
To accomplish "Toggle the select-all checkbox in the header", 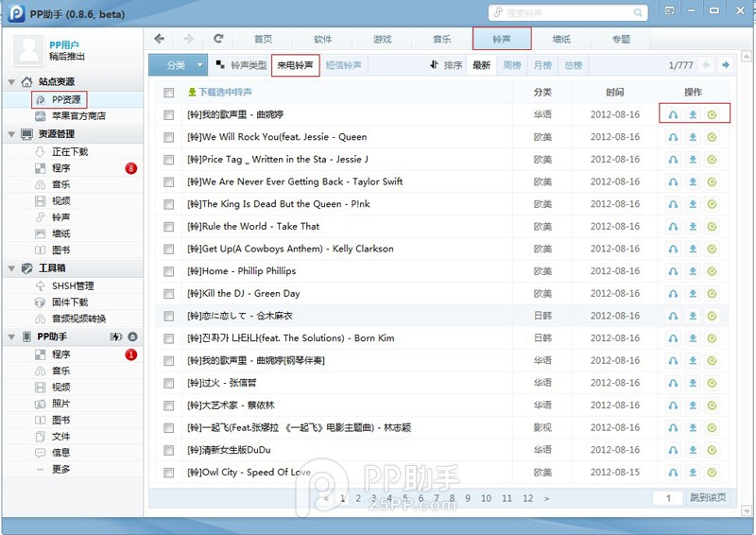I will coord(168,93).
